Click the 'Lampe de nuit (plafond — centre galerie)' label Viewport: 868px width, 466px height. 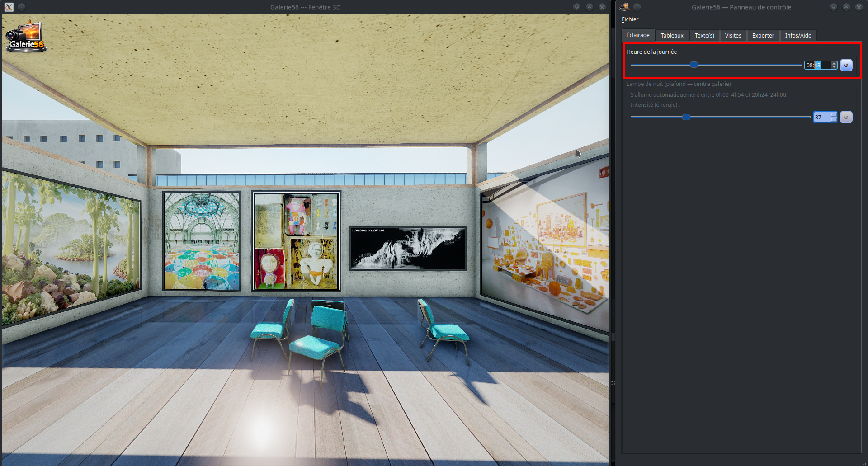679,84
